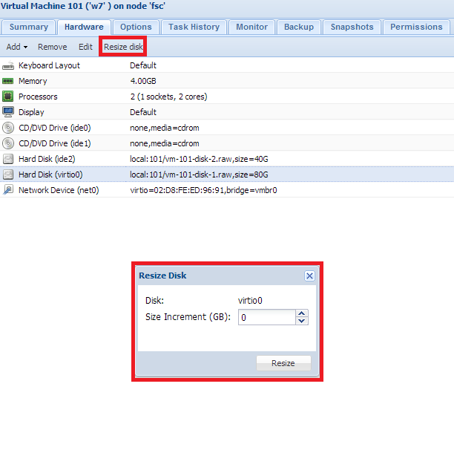Open the Snapshots tab
This screenshot has height=476, width=454.
[x=352, y=27]
